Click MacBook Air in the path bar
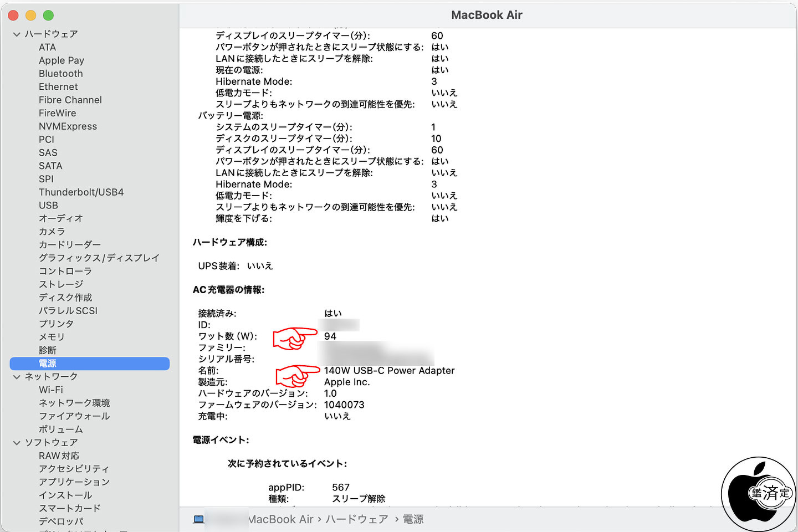798x532 pixels. pos(280,519)
